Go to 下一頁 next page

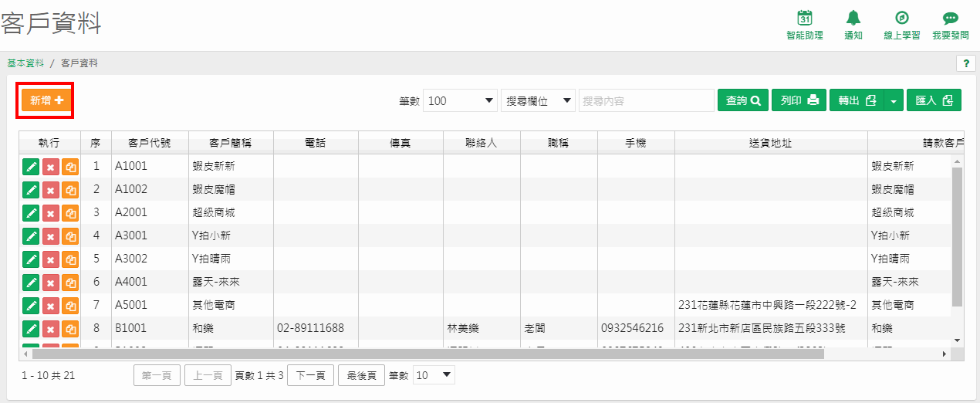(x=310, y=375)
